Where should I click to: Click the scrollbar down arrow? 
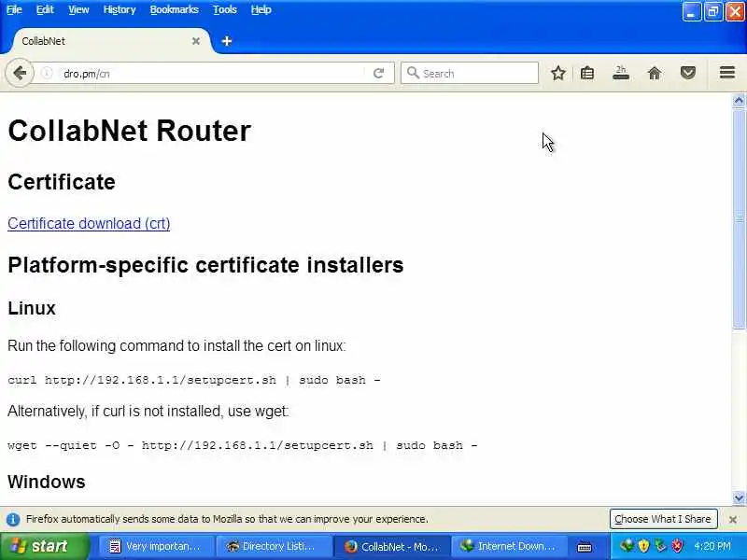739,498
